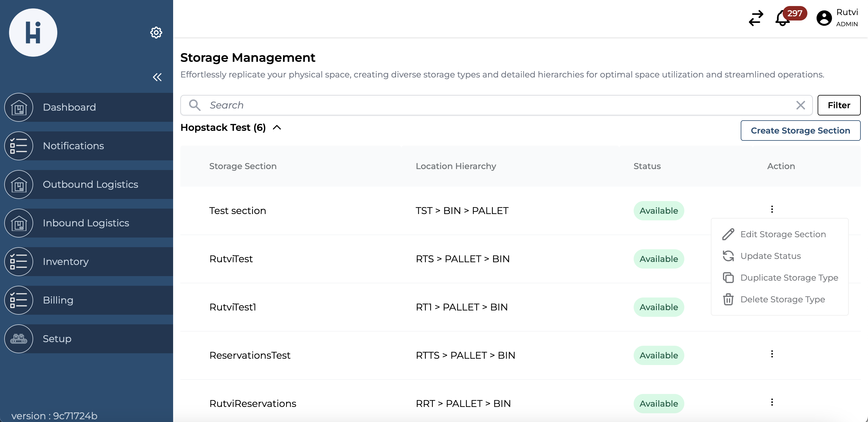Click Create Storage Section button
Image resolution: width=868 pixels, height=422 pixels.
pos(800,130)
